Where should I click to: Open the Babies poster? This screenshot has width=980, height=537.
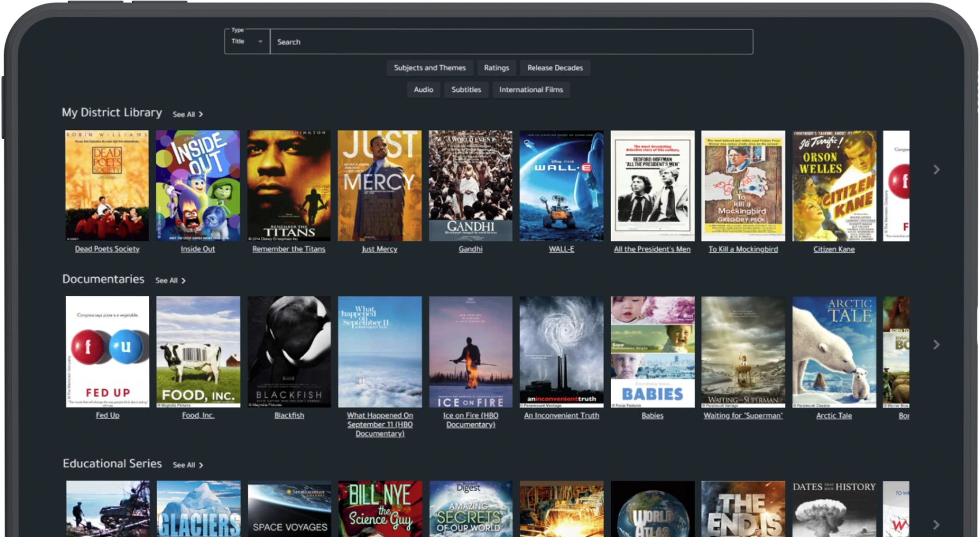(x=653, y=352)
